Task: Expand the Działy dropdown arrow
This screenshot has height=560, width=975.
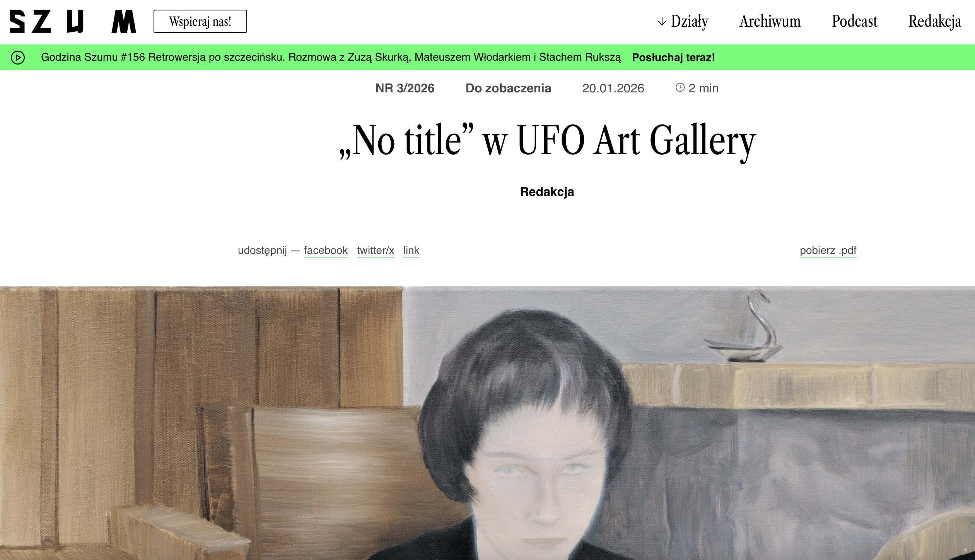Action: (662, 22)
